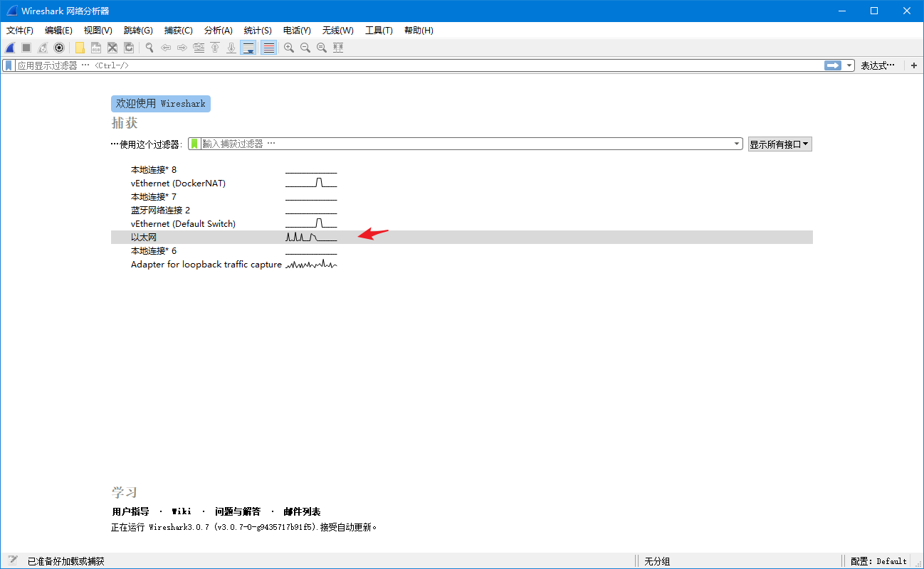The width and height of the screenshot is (924, 569).
Task: Open the 分析(A) menu
Action: click(219, 31)
